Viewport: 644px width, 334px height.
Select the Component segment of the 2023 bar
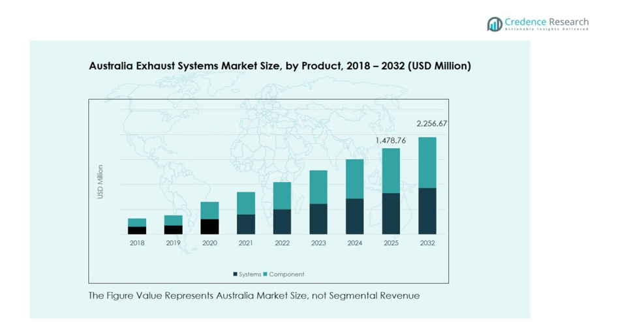[318, 187]
